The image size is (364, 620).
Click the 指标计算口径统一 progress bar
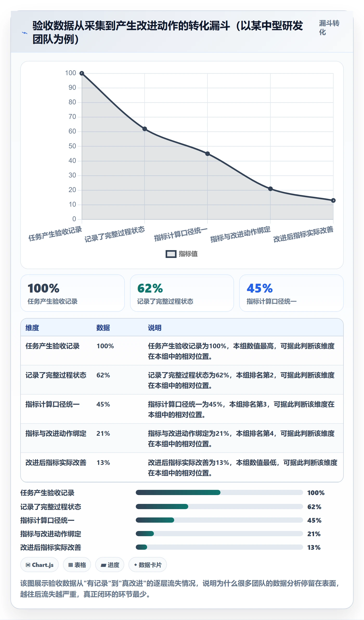219,520
